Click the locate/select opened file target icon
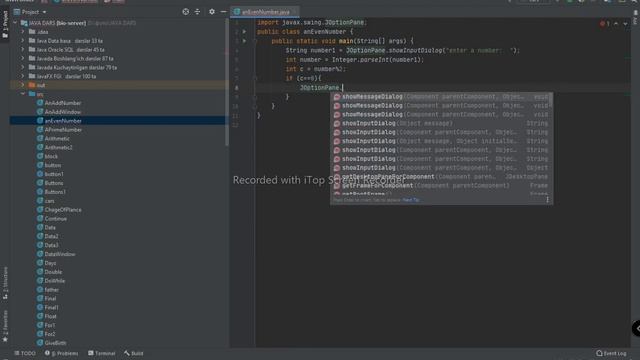 [x=186, y=12]
